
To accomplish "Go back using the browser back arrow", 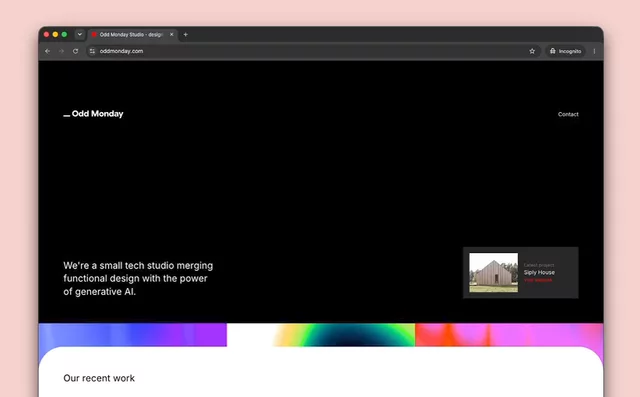I will (x=47, y=51).
